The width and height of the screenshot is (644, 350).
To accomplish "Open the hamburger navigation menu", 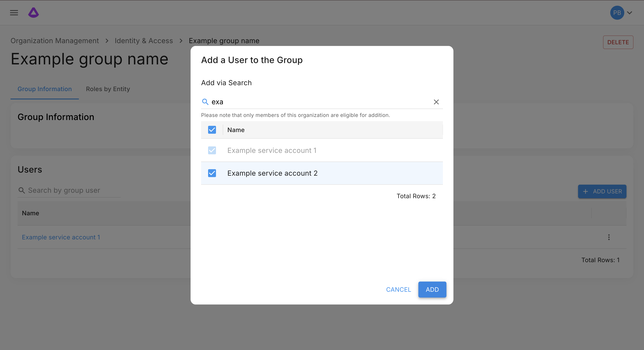I will [14, 12].
